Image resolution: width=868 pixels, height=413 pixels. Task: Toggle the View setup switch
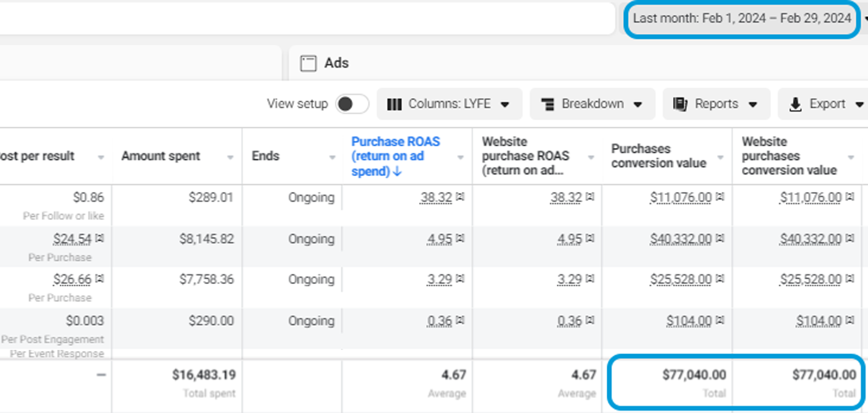point(352,104)
